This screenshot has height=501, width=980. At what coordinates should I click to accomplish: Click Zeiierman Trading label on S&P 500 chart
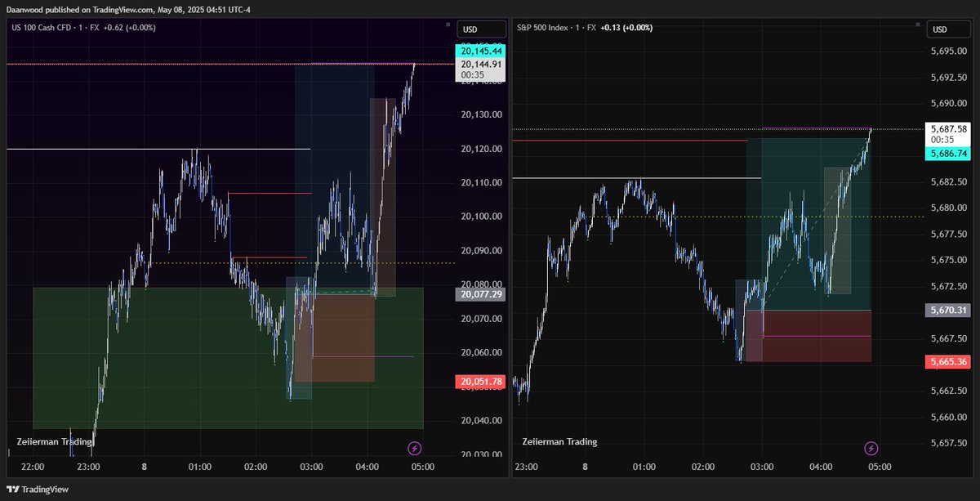pos(559,441)
